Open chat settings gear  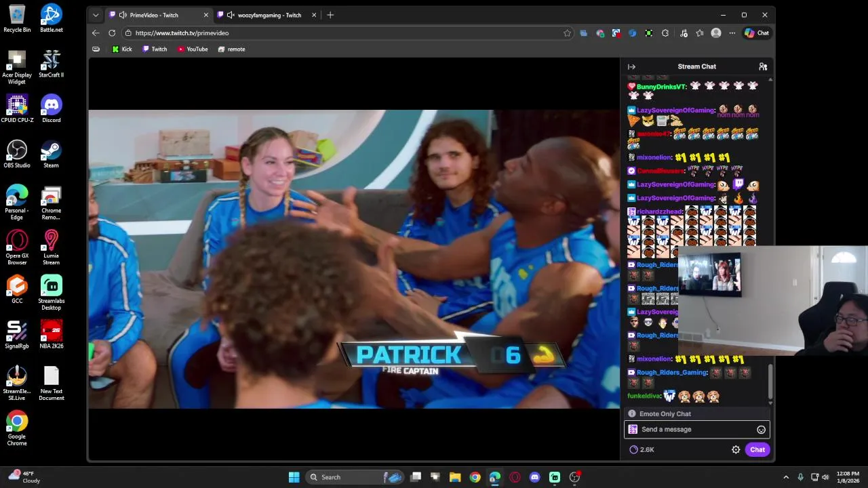click(736, 449)
